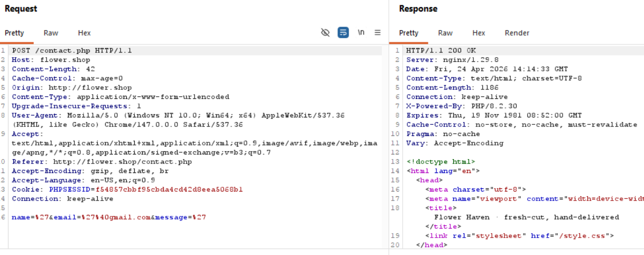Switch to the Response Hex tab
Image resolution: width=644 pixels, height=255 pixels.
(479, 33)
